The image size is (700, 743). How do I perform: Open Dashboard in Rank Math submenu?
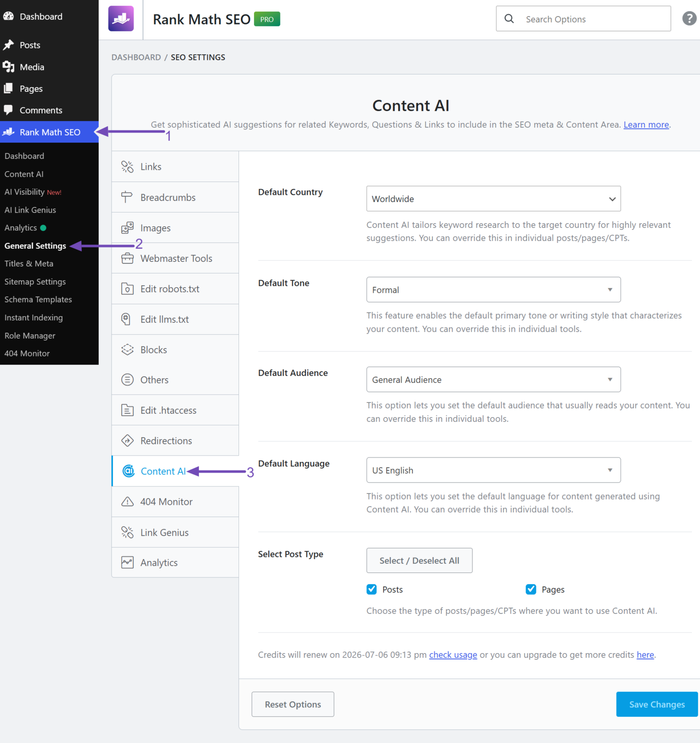[24, 156]
